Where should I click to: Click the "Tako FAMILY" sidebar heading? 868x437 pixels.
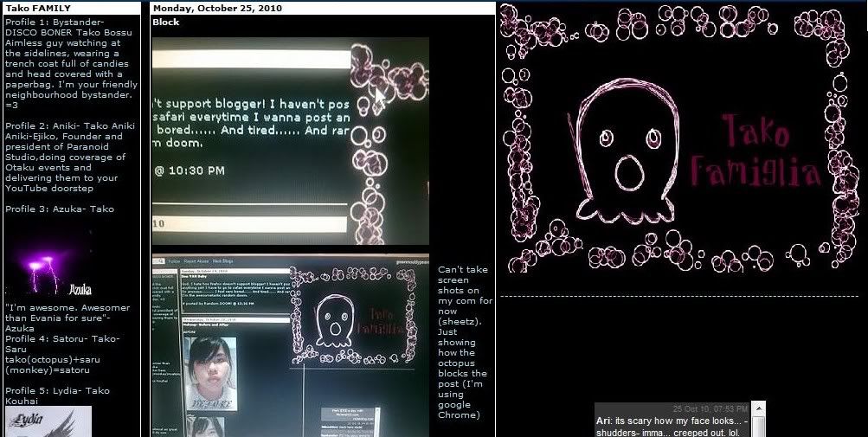point(38,9)
